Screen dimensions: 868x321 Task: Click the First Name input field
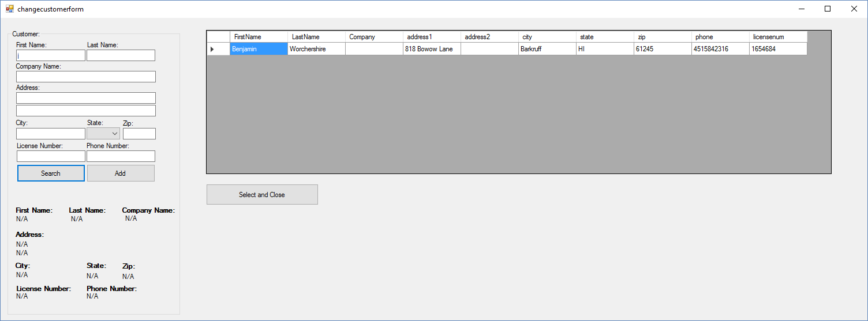[x=51, y=55]
